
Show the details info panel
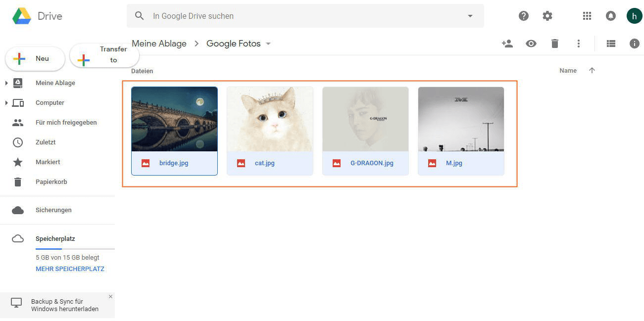(635, 44)
